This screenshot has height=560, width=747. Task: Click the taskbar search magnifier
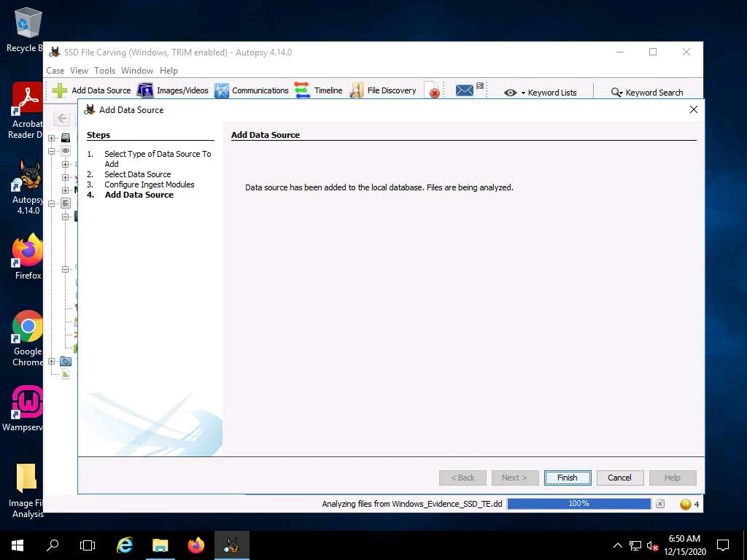pyautogui.click(x=53, y=545)
